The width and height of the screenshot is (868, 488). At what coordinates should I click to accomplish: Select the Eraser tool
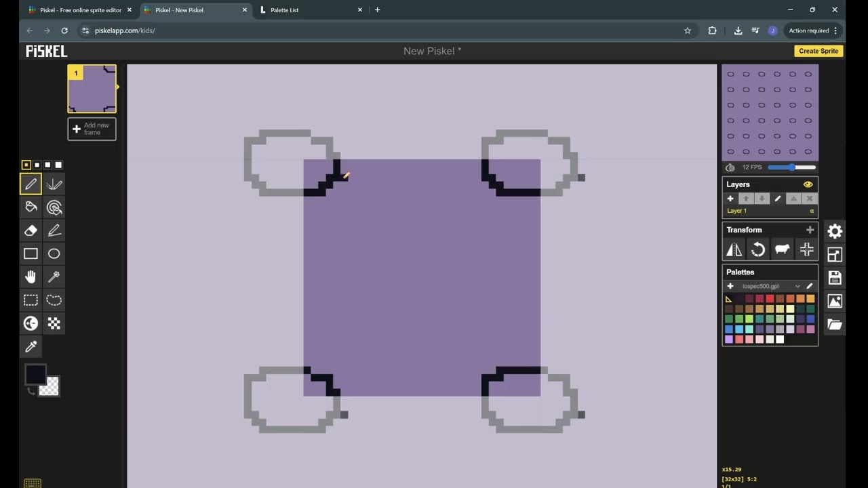31,230
